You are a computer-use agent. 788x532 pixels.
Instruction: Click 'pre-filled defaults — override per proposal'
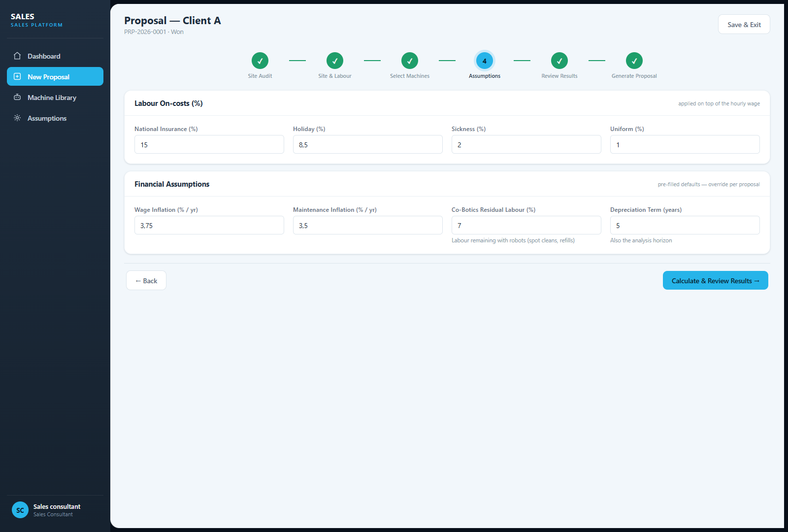pyautogui.click(x=709, y=185)
